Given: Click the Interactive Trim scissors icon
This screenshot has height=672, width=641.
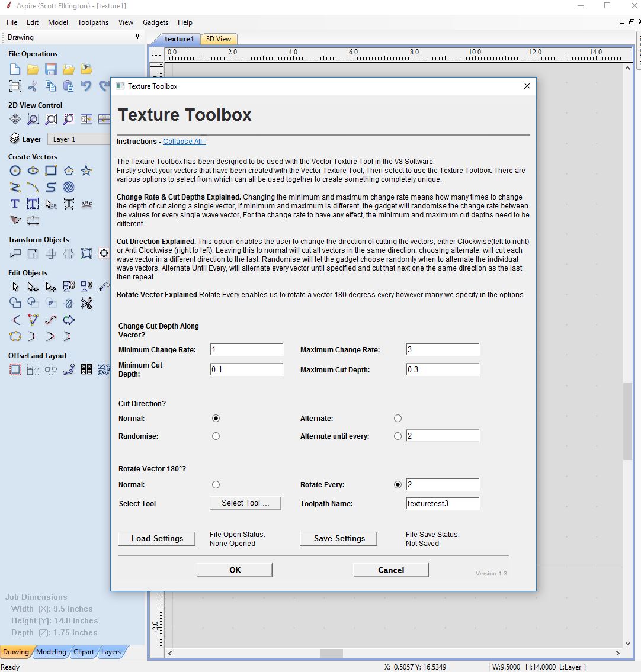Looking at the screenshot, I should (x=86, y=303).
